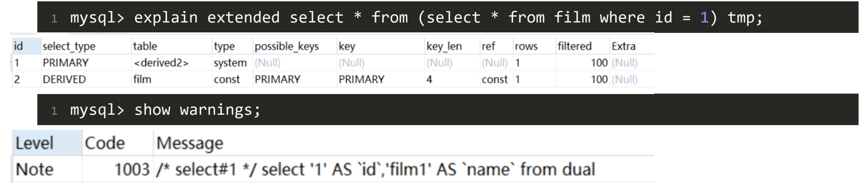Select the system type cell
Viewport: 868px width, 189px height.
[230, 63]
